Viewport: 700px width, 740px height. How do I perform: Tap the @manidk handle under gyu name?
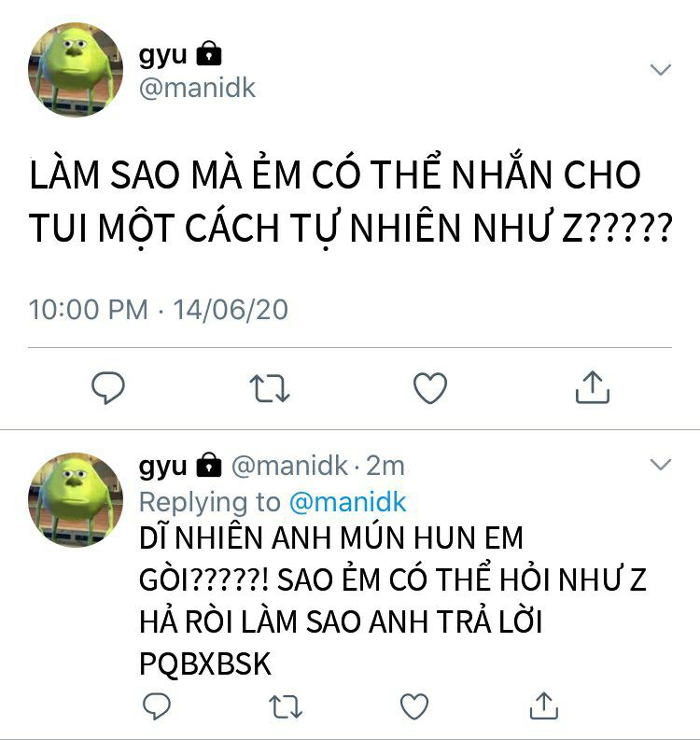(x=197, y=88)
